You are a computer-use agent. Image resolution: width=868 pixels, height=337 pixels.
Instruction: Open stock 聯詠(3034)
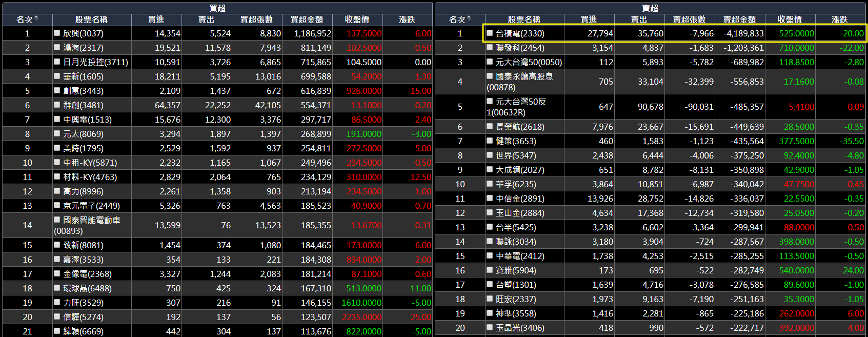point(516,242)
